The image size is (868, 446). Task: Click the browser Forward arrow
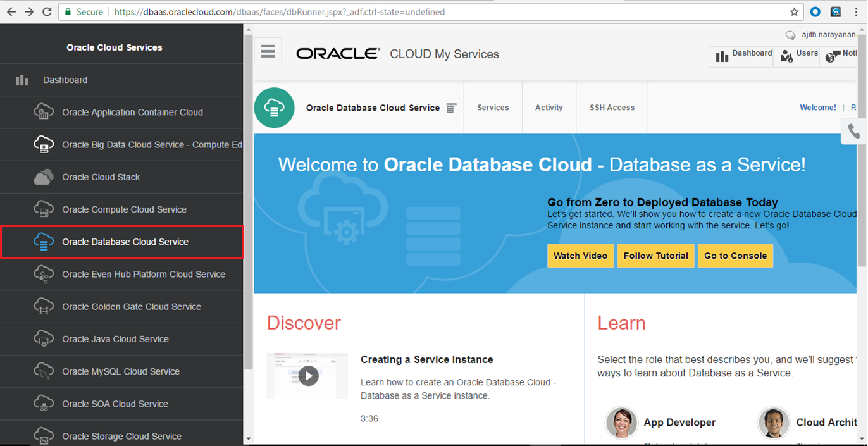(29, 12)
